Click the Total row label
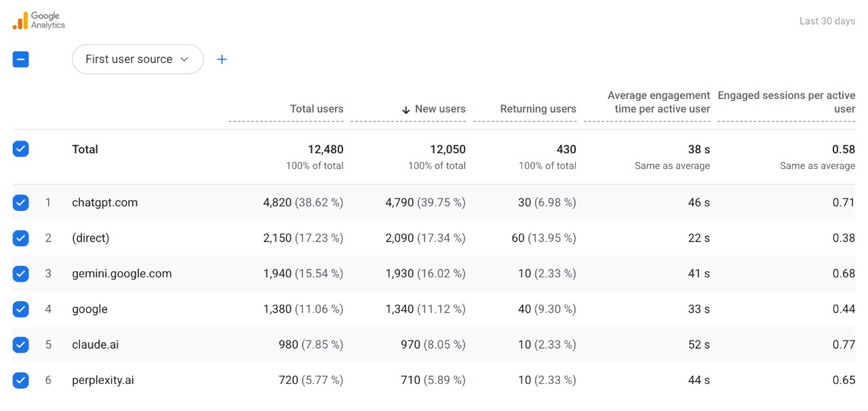The image size is (868, 411). pos(85,149)
